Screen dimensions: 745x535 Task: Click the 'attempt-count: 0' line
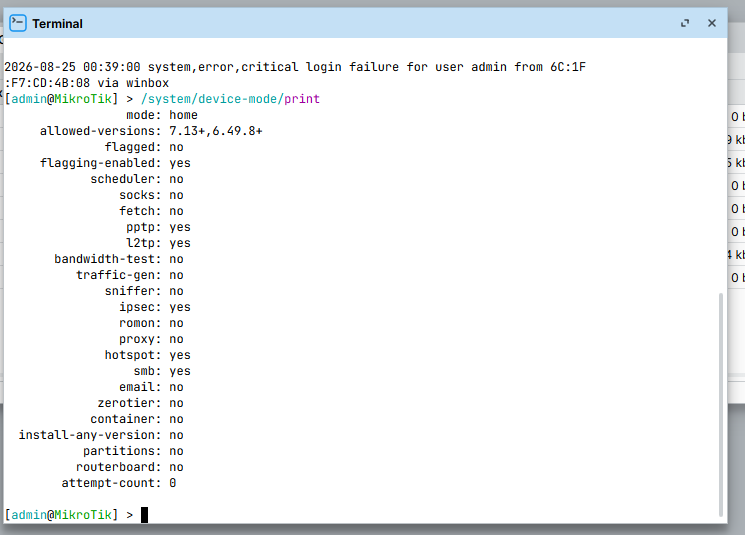tap(119, 483)
